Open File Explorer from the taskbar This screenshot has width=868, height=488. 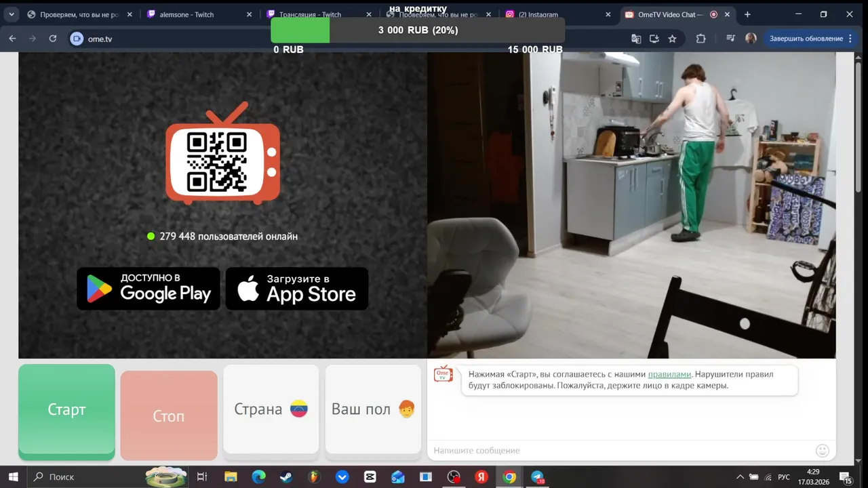[x=231, y=477]
